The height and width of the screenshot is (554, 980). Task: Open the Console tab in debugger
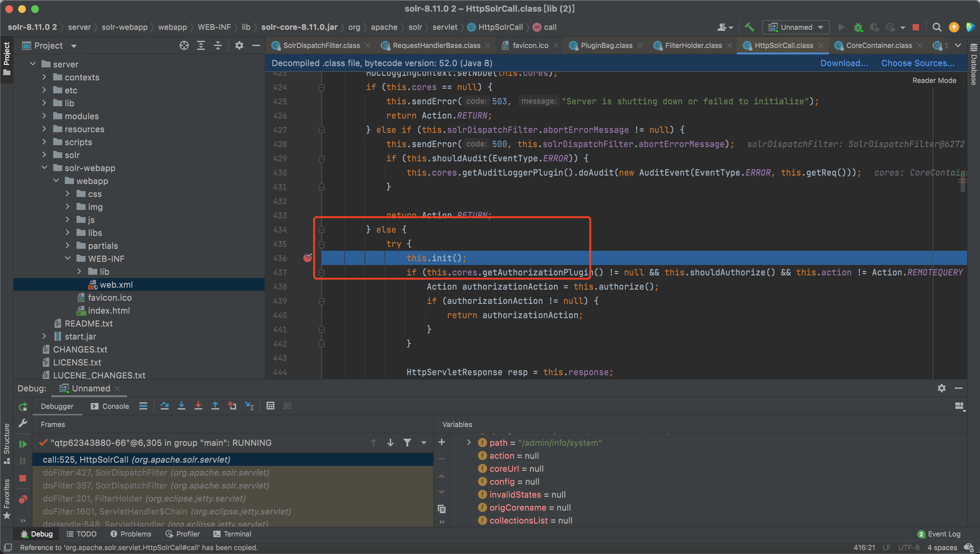coord(110,406)
